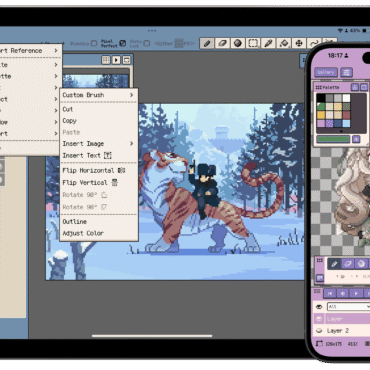
Task: Select the sphere shading tool in the tablet toolbar
Action: pyautogui.click(x=238, y=43)
